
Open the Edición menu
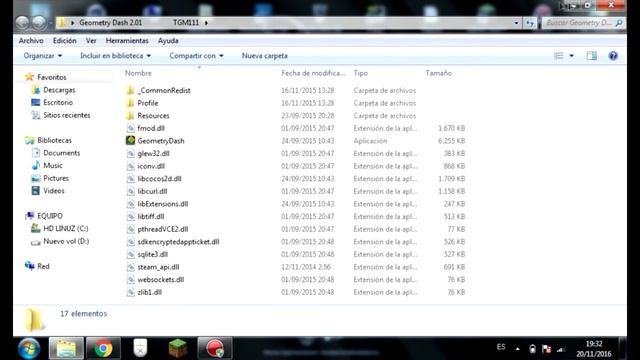[x=64, y=41]
